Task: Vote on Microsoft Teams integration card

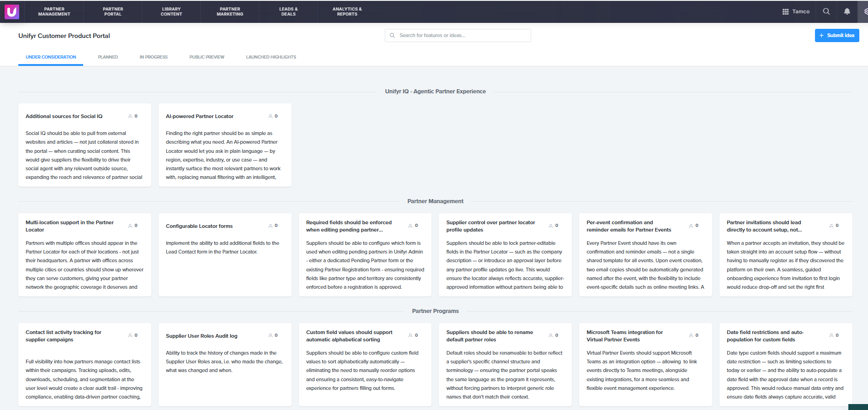Action: coord(694,335)
